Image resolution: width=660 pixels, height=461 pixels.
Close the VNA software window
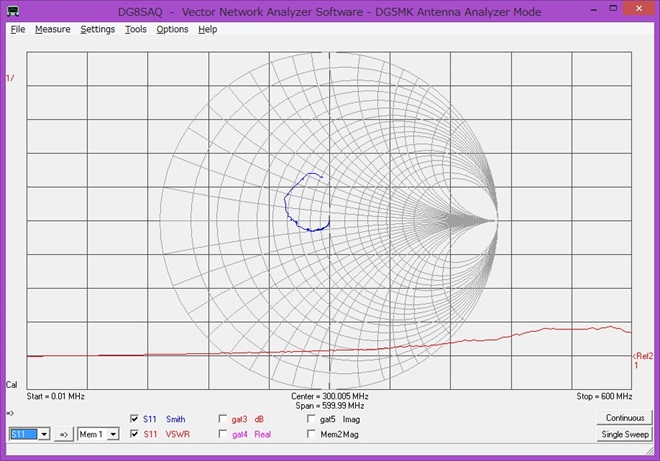click(x=639, y=8)
